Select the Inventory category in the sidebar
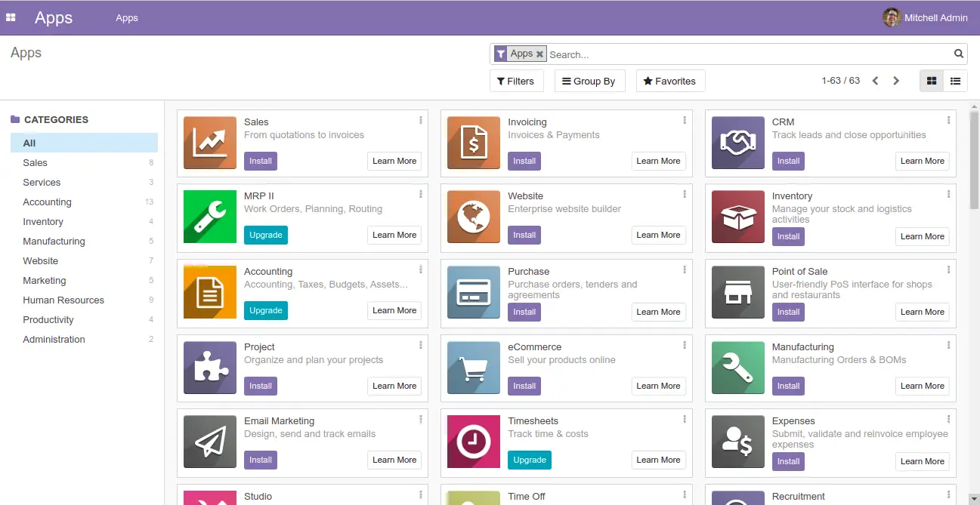Screen dimensions: 980x505 84,221
